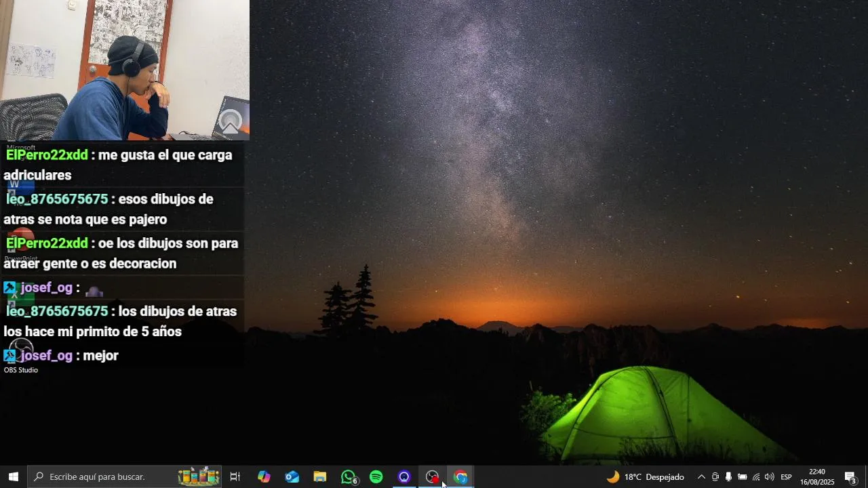868x488 pixels.
Task: Click josef_og's message "mejor"
Action: coord(100,356)
